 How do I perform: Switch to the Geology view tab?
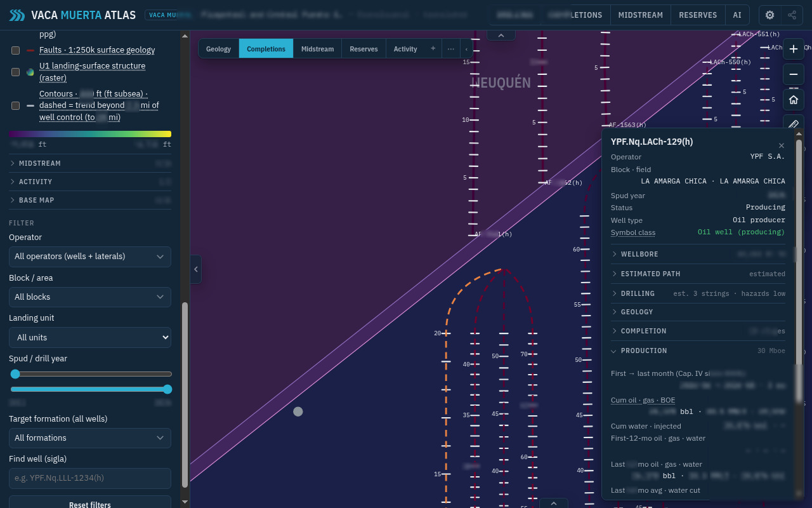[x=218, y=49]
